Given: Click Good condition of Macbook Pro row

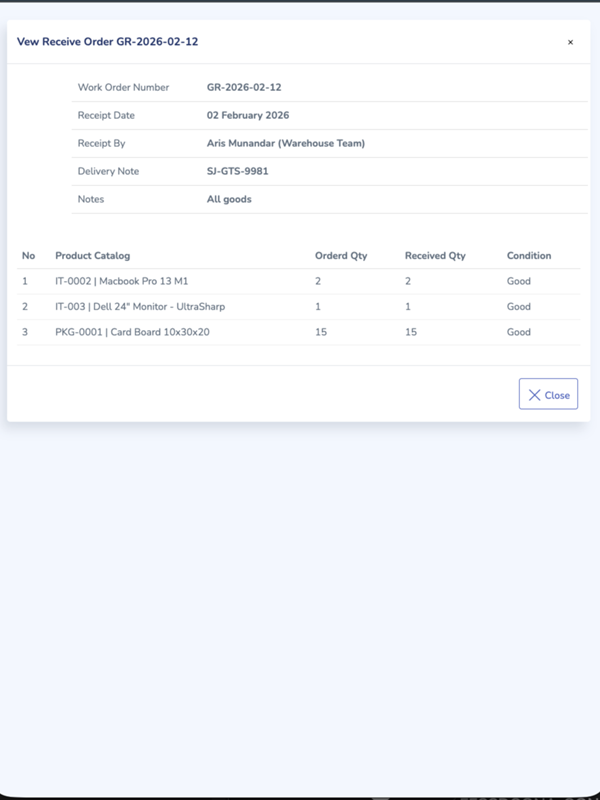Looking at the screenshot, I should [519, 281].
